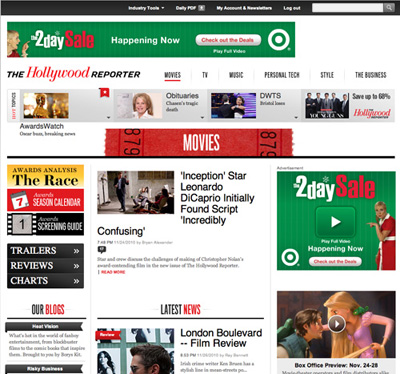Expand the Obituaries hot topic arrow

pyautogui.click(x=202, y=117)
